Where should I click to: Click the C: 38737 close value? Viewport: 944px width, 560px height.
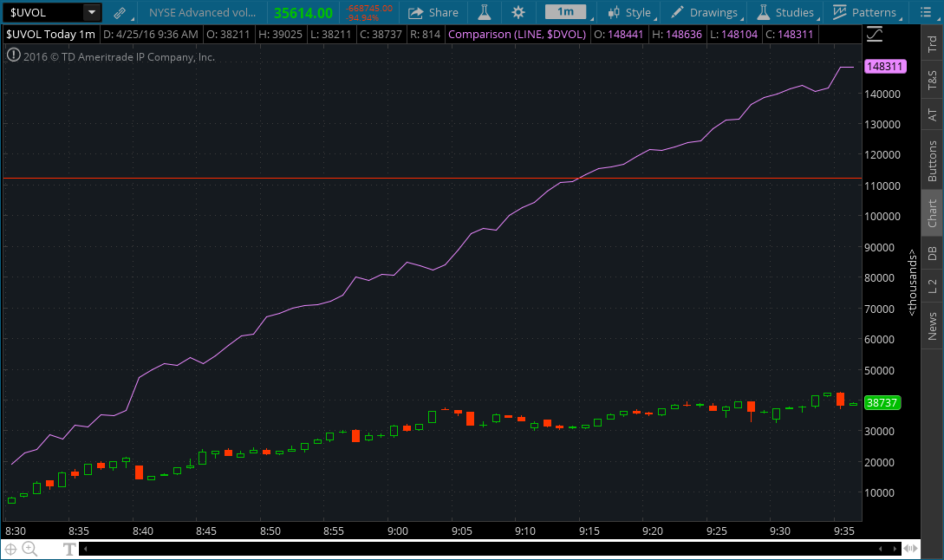click(381, 35)
